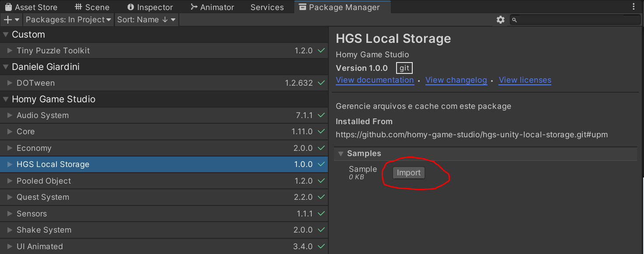
Task: Expand the Shake System row arrow
Action: pos(10,230)
